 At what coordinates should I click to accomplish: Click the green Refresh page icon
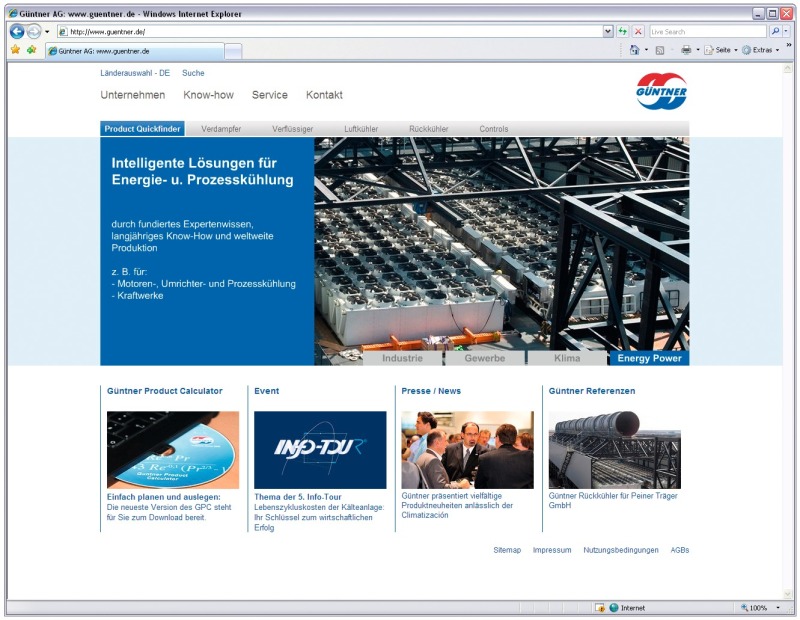click(x=622, y=32)
